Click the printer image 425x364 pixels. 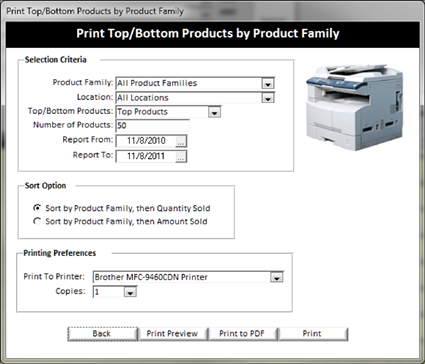(x=355, y=107)
